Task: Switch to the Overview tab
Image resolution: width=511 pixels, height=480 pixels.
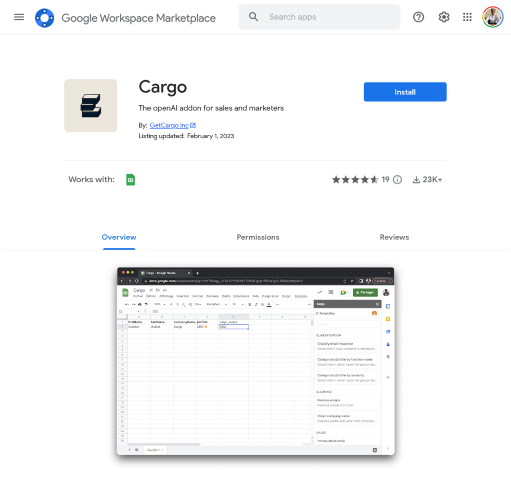Action: point(119,237)
